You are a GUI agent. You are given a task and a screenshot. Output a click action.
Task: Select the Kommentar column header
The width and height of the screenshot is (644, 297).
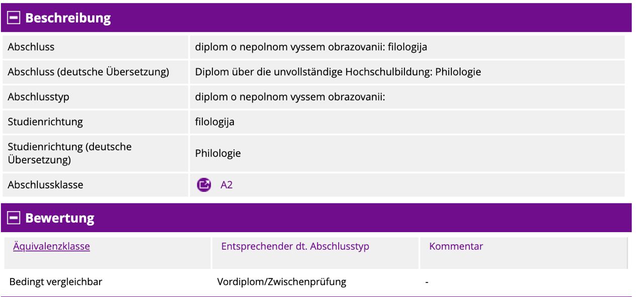pyautogui.click(x=456, y=246)
